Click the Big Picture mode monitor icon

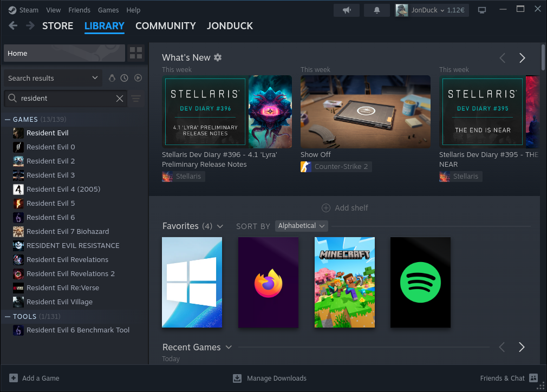coord(482,10)
